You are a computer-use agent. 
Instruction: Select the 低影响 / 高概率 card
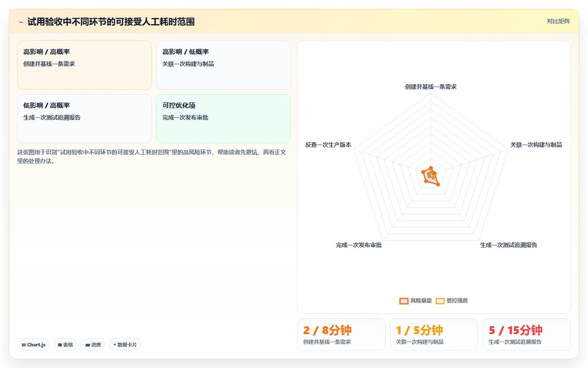coord(85,119)
